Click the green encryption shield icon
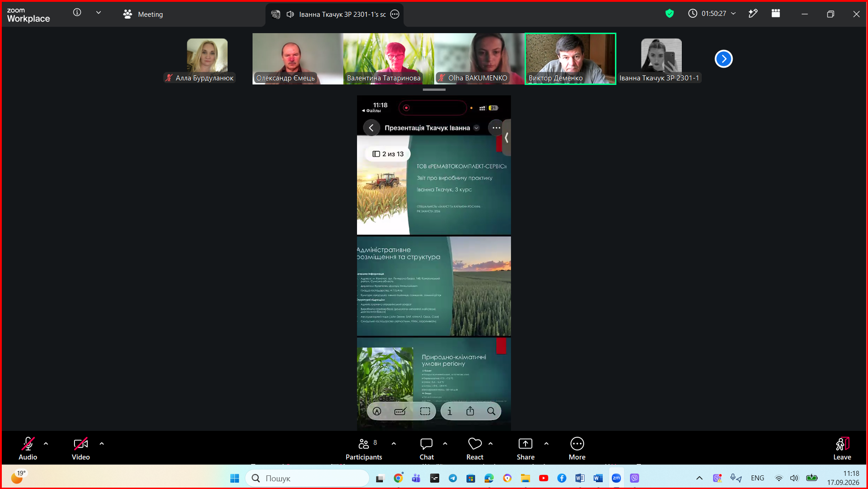Image resolution: width=868 pixels, height=489 pixels. pos(669,14)
